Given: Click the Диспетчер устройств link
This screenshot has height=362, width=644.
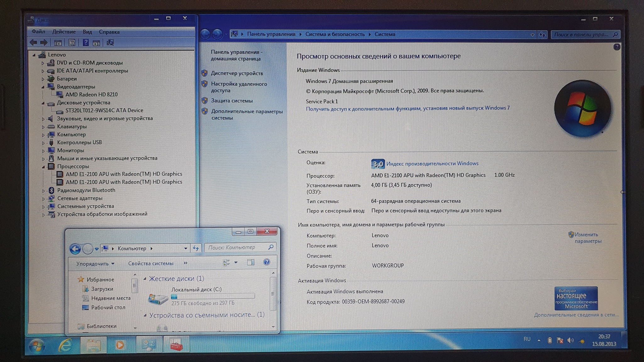Looking at the screenshot, I should 237,73.
